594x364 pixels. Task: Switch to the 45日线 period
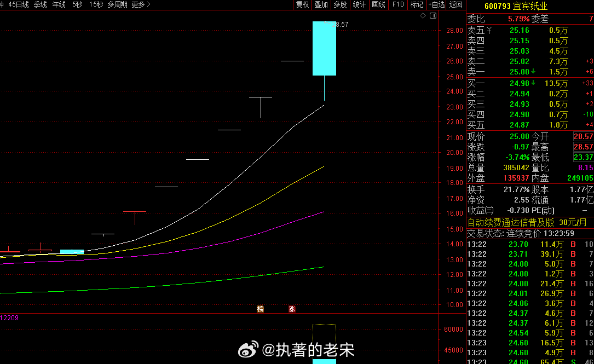click(x=19, y=4)
